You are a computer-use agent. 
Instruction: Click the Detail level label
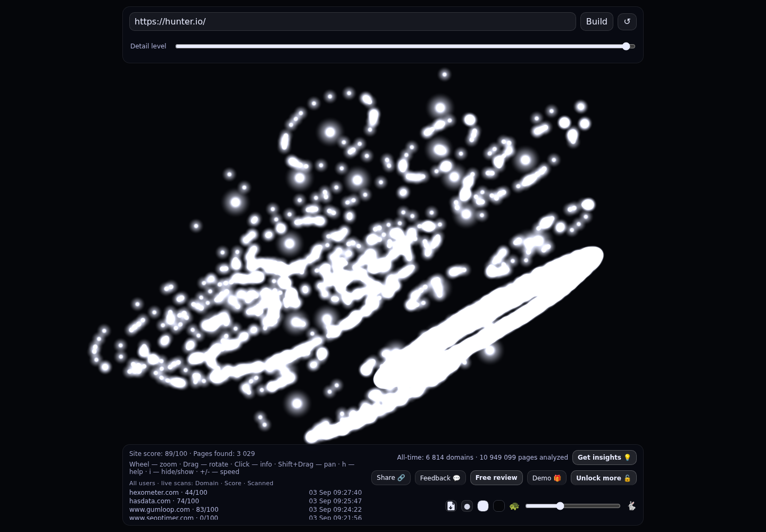click(x=148, y=46)
